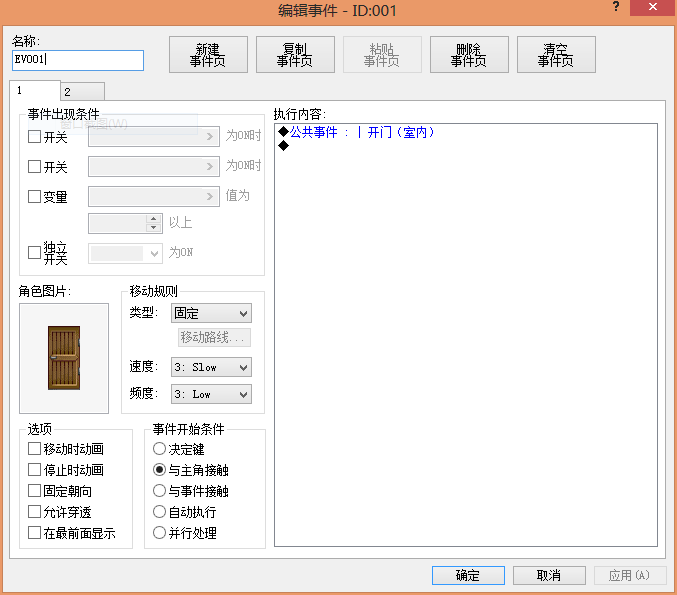Click the 删除事件页 button
Image resolution: width=677 pixels, height=595 pixels.
[x=469, y=54]
